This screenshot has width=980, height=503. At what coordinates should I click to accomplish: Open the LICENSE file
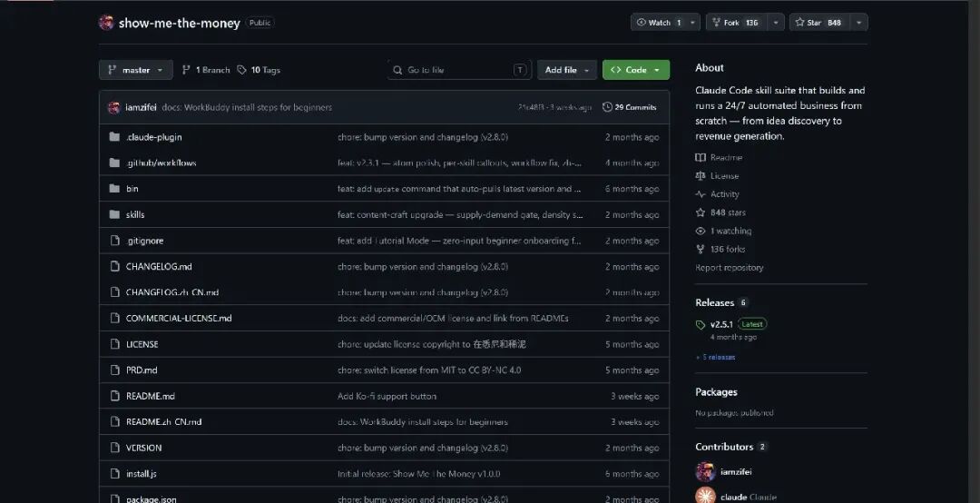tap(142, 344)
